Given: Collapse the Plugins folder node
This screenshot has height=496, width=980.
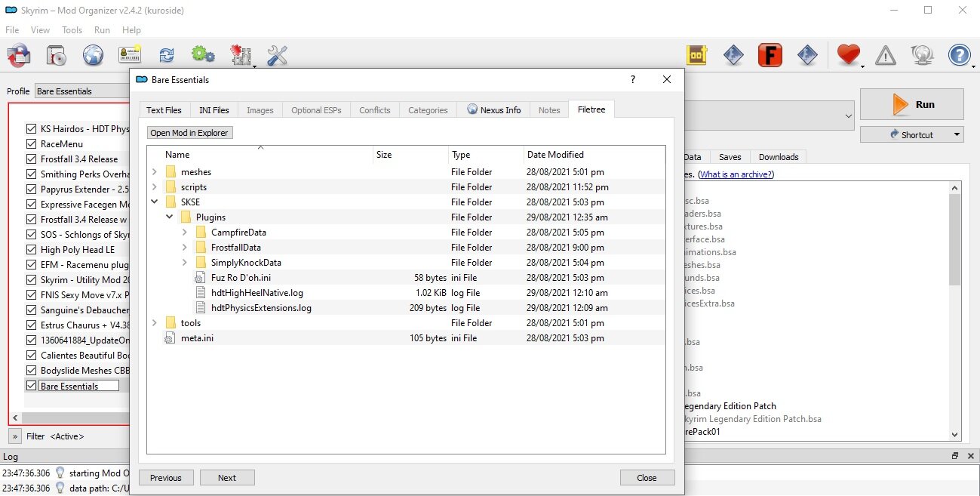Looking at the screenshot, I should click(170, 217).
